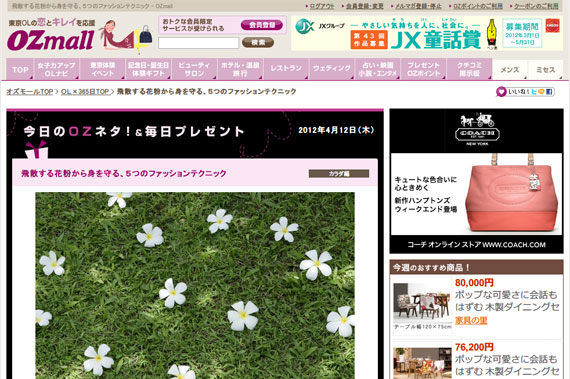This screenshot has height=379, width=570.
Task: Click the メルマガ登録・停止 link
Action: [x=418, y=6]
